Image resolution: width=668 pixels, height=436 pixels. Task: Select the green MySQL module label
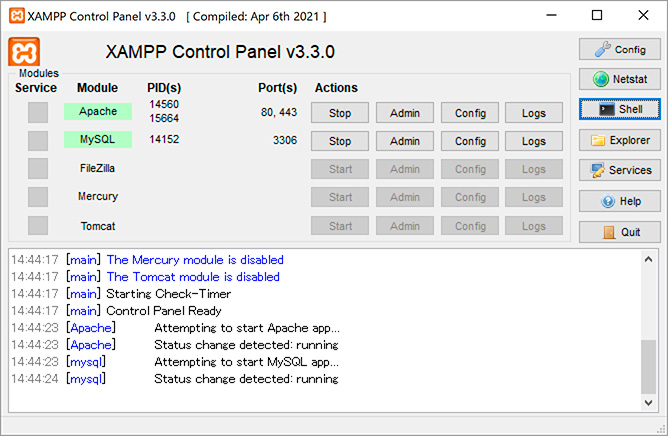tap(98, 139)
